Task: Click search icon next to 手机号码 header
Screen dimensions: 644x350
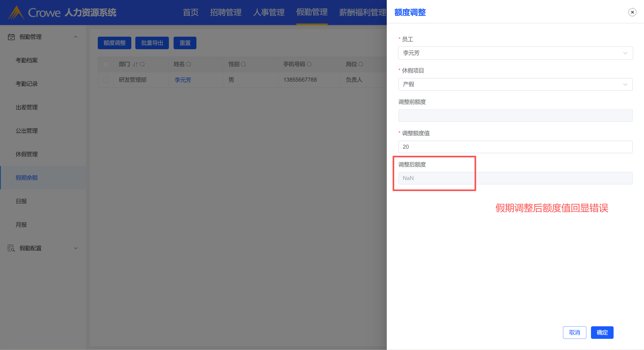Action: click(309, 64)
